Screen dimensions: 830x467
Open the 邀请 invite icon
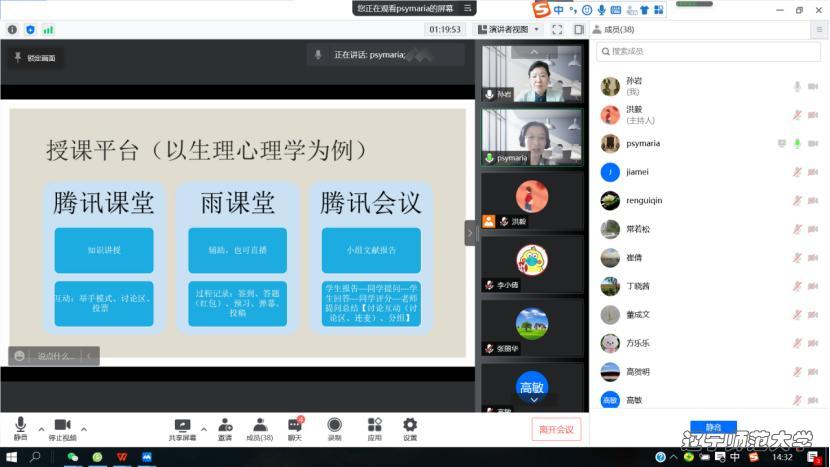pos(225,426)
